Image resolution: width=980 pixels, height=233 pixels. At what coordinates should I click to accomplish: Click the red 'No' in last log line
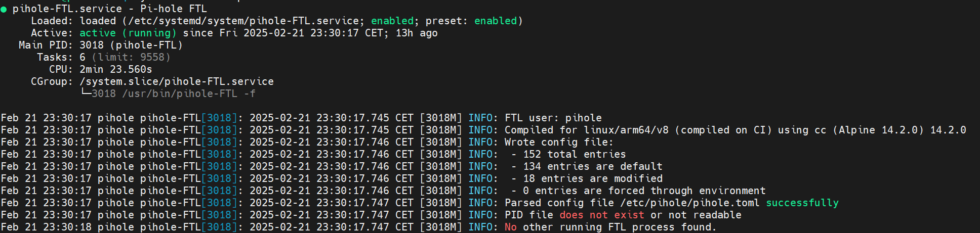pos(511,227)
